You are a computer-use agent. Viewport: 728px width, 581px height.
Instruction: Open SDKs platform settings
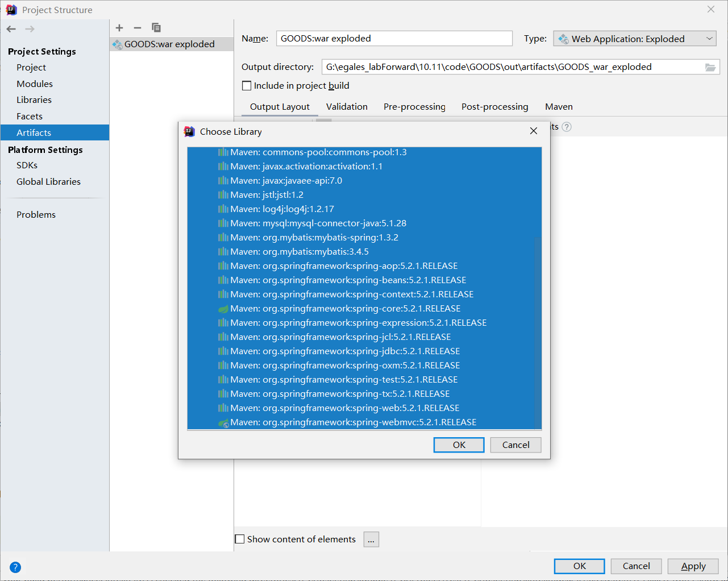[x=27, y=165]
